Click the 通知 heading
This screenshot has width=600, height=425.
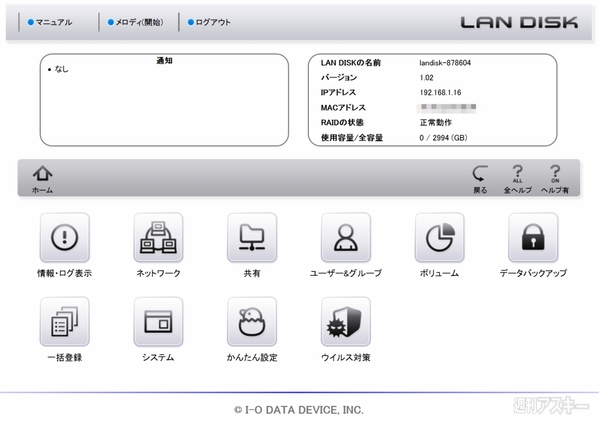(164, 60)
